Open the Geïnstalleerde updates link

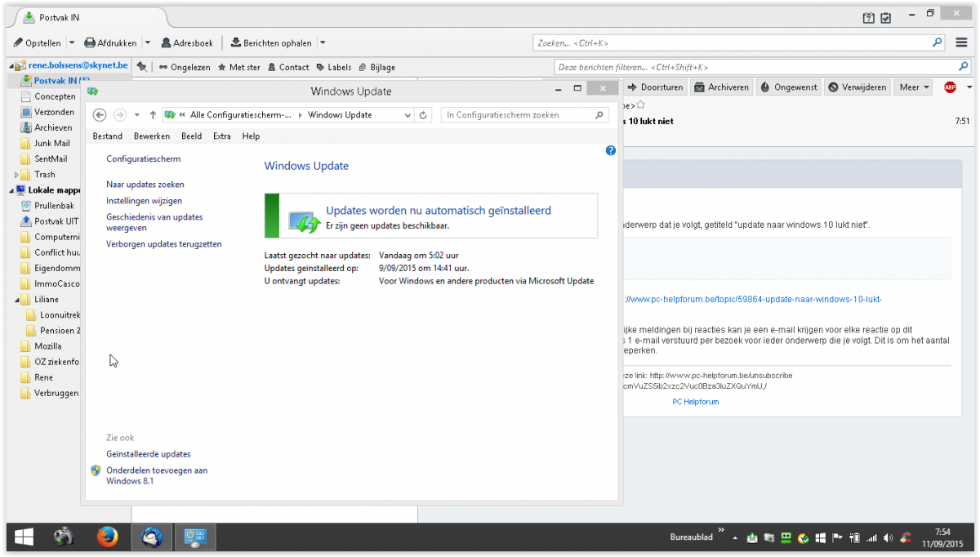click(x=149, y=454)
